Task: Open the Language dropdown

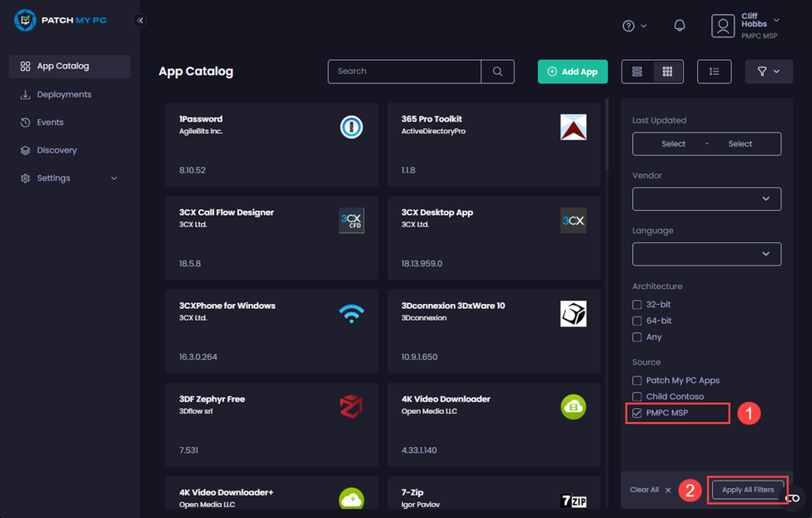Action: click(x=706, y=254)
